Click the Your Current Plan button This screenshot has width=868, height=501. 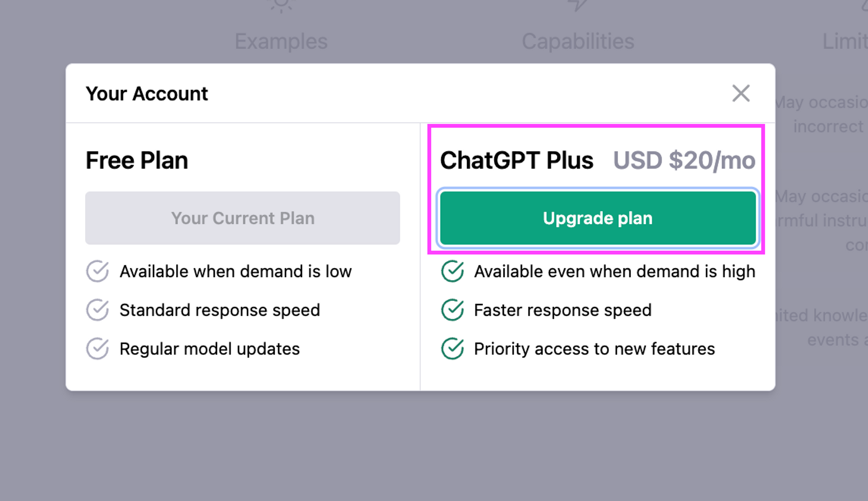(x=243, y=218)
